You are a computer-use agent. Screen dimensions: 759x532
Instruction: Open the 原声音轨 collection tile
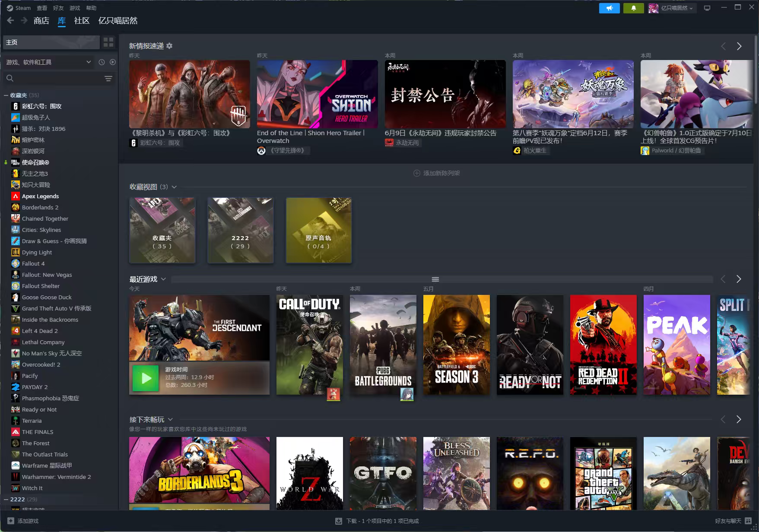pos(319,230)
